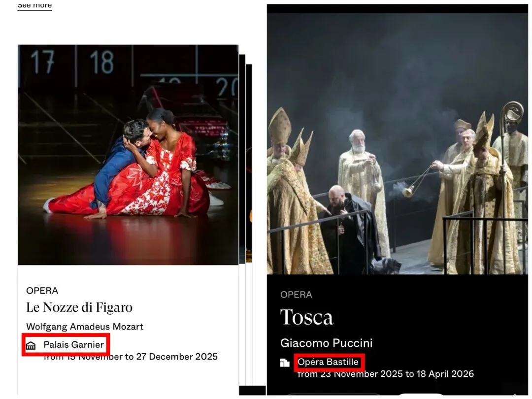Click the Figaro dates ending 27 December 2025
This screenshot has width=532, height=399.
[131, 357]
